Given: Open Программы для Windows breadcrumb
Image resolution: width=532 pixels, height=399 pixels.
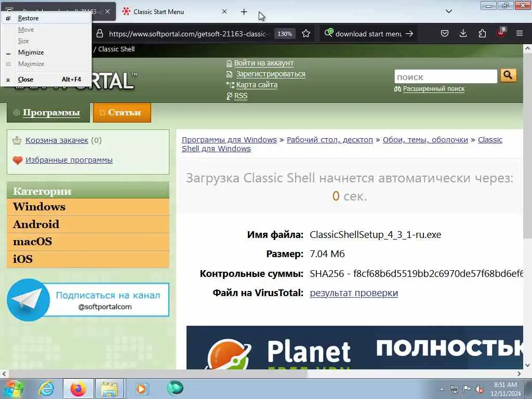Looking at the screenshot, I should 229,140.
